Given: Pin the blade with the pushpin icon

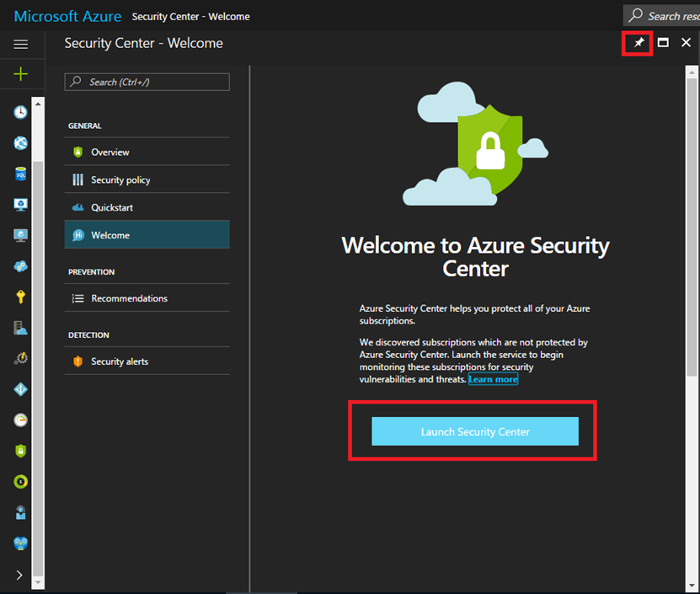Looking at the screenshot, I should click(639, 43).
